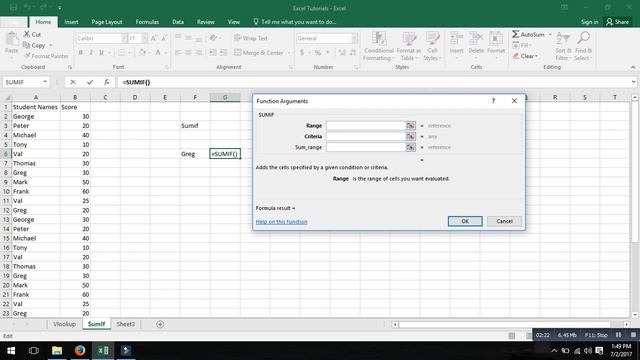This screenshot has width=640, height=360.
Task: Open the Insert Function fx button
Action: [107, 82]
